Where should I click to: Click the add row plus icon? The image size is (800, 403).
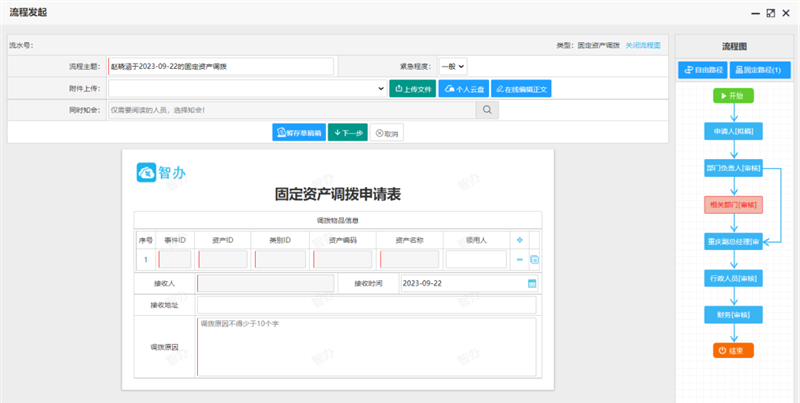pyautogui.click(x=518, y=240)
